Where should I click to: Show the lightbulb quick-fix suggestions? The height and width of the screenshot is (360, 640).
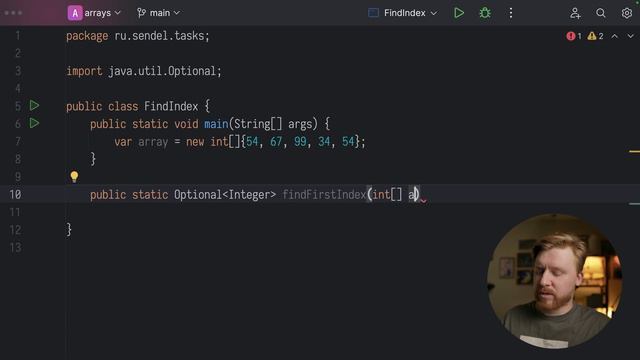(x=74, y=176)
